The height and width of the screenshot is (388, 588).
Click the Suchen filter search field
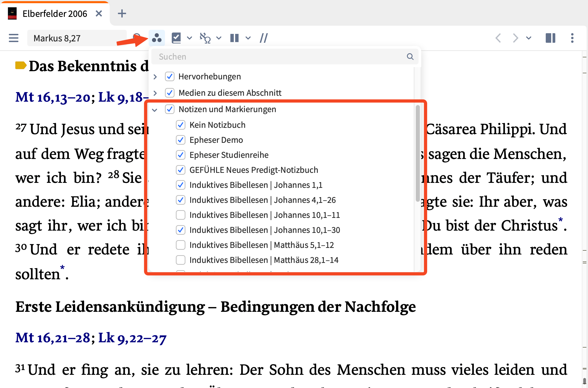click(x=285, y=57)
